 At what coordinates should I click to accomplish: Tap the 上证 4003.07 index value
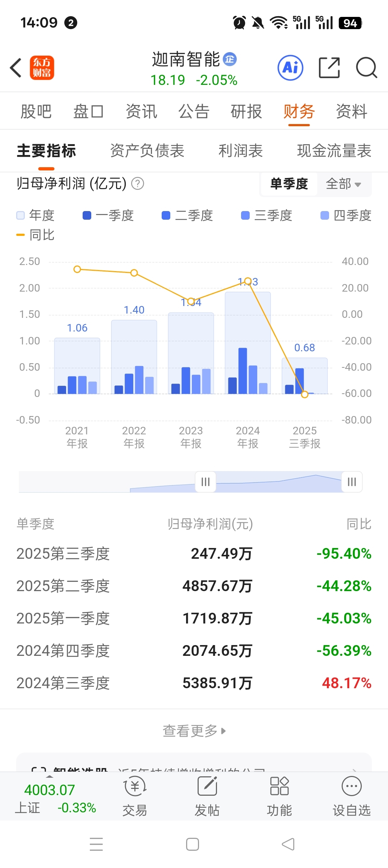coord(50,790)
